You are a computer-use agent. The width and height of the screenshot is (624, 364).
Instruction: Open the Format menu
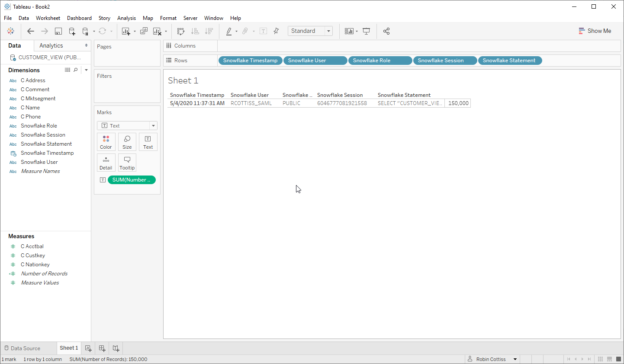tap(168, 18)
